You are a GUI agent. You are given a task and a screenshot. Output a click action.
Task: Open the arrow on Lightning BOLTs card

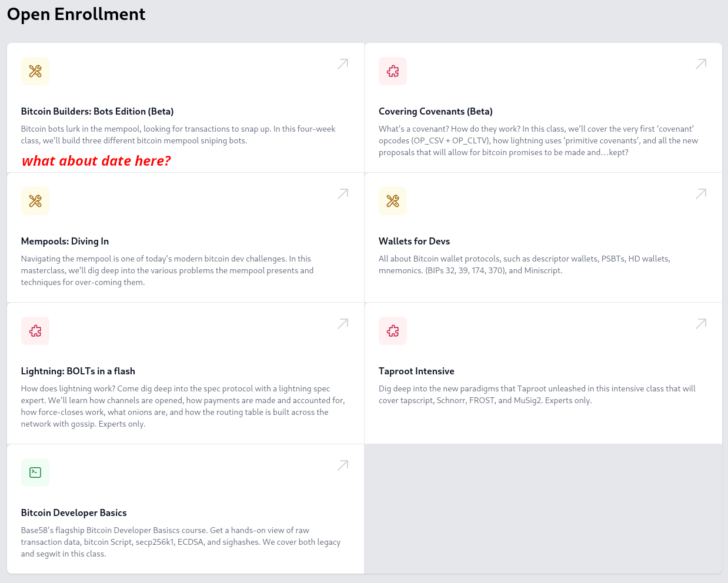343,324
